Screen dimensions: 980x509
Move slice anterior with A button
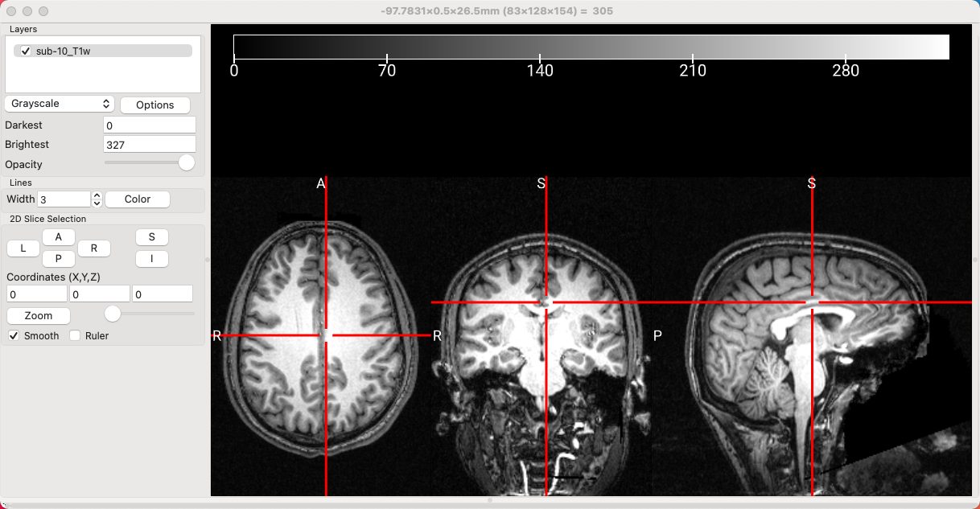[x=59, y=237]
